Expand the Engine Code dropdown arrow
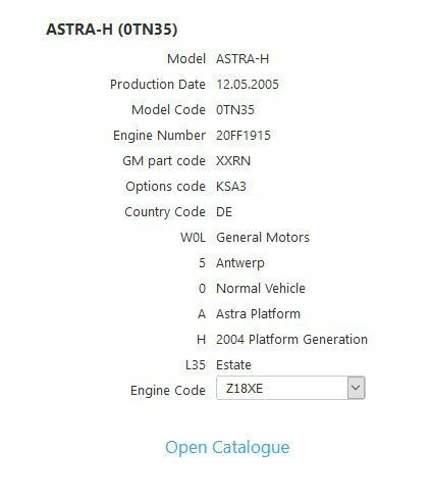The image size is (433, 500). [x=356, y=388]
